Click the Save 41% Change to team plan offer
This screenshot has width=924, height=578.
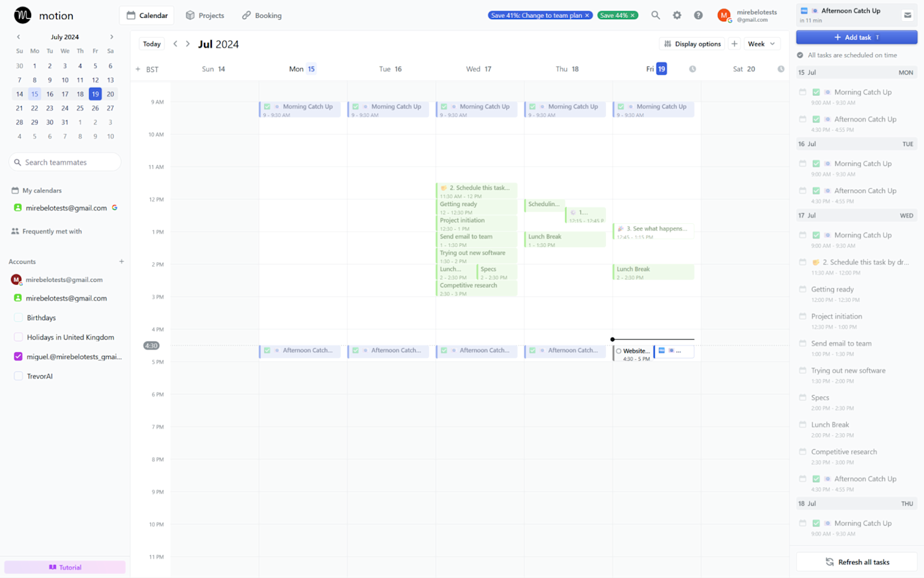537,15
